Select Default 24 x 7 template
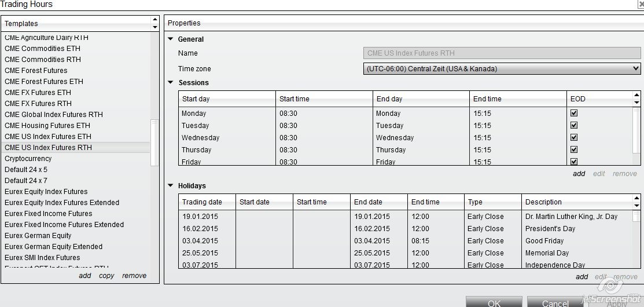Screen dimensions: 644x307 coord(26,180)
